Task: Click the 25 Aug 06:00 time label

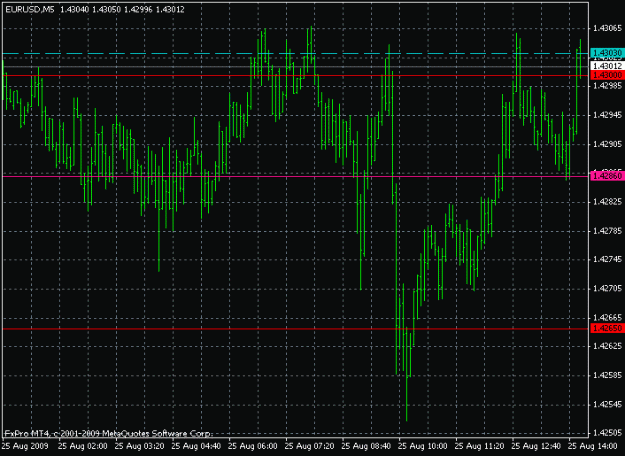Action: [x=253, y=446]
